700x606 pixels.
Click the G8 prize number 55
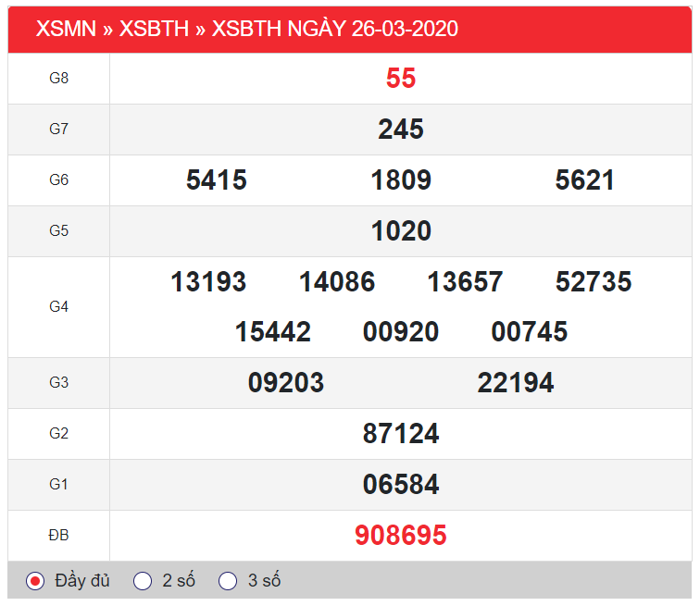(x=401, y=79)
